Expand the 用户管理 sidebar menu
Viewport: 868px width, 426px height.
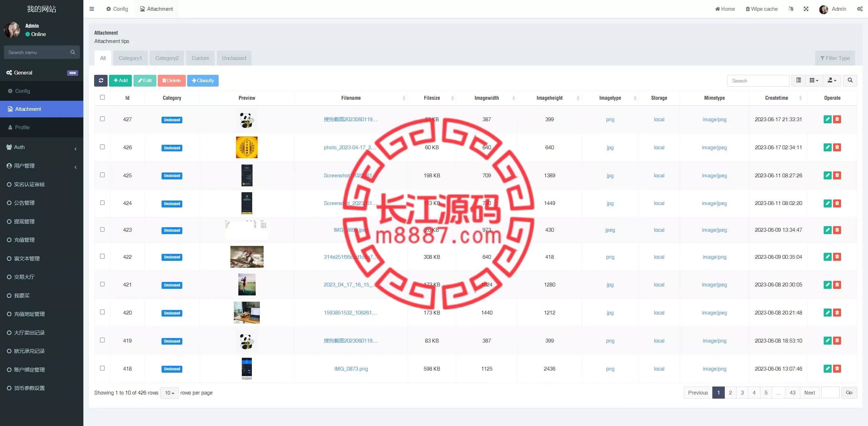[42, 166]
